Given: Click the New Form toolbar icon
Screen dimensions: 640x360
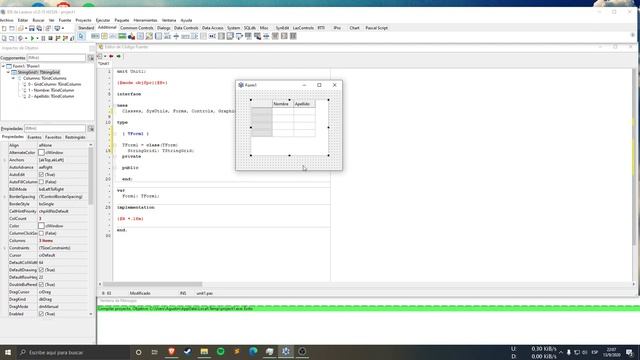Looking at the screenshot, I should [12, 28].
